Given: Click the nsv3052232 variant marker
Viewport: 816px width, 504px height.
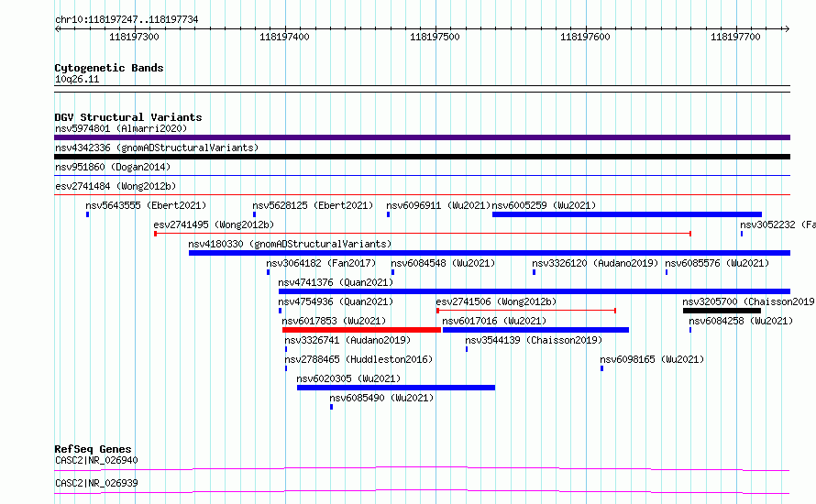Looking at the screenshot, I should [x=742, y=234].
